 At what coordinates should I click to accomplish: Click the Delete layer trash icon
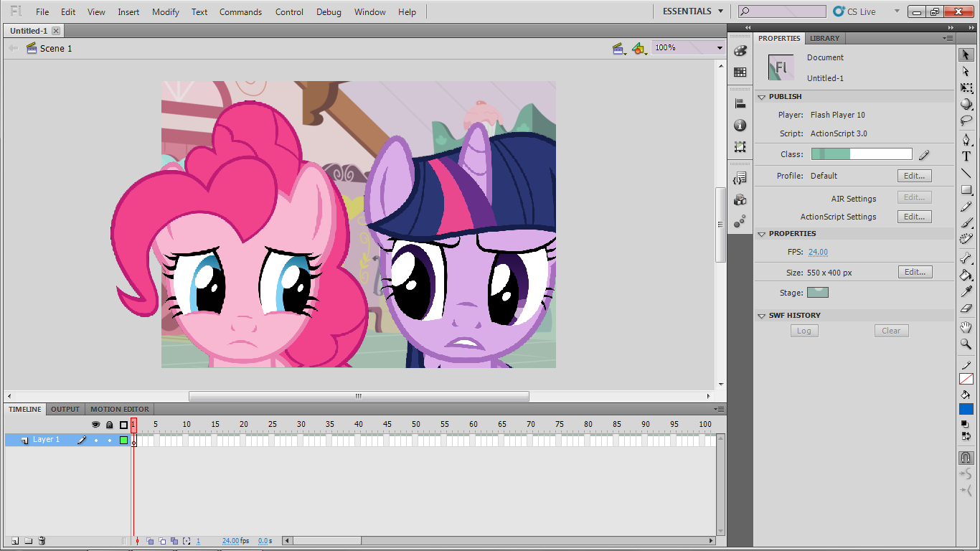pyautogui.click(x=42, y=541)
